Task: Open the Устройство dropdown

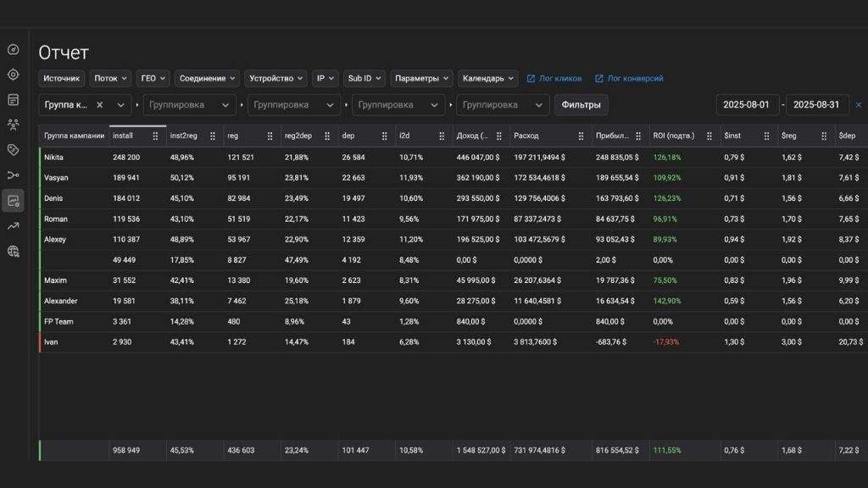Action: click(x=275, y=78)
